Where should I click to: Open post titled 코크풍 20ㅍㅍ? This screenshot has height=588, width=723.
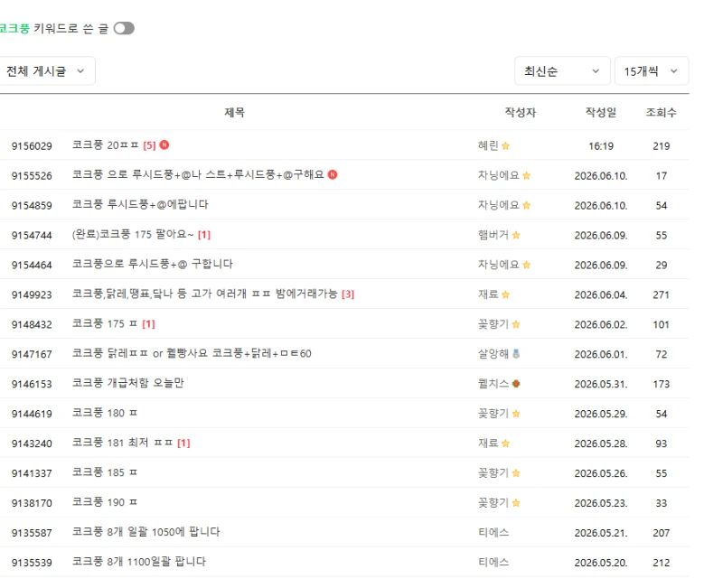106,145
